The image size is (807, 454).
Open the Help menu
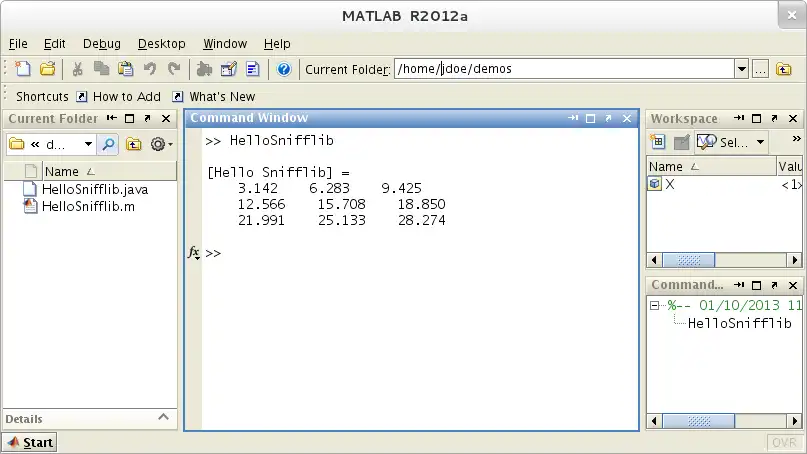pyautogui.click(x=277, y=44)
